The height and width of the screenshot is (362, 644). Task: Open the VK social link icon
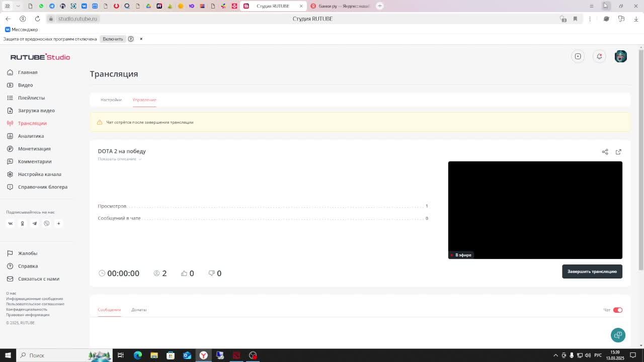[10, 223]
